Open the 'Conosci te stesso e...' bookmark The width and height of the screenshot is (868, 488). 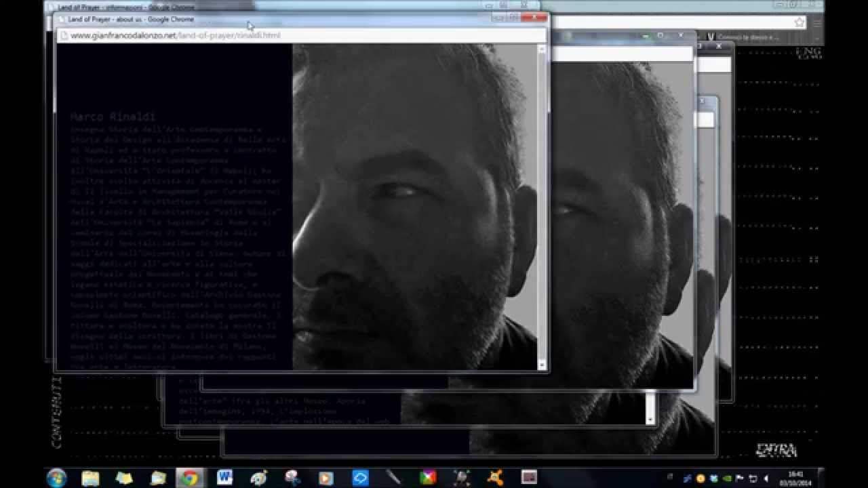pyautogui.click(x=743, y=37)
